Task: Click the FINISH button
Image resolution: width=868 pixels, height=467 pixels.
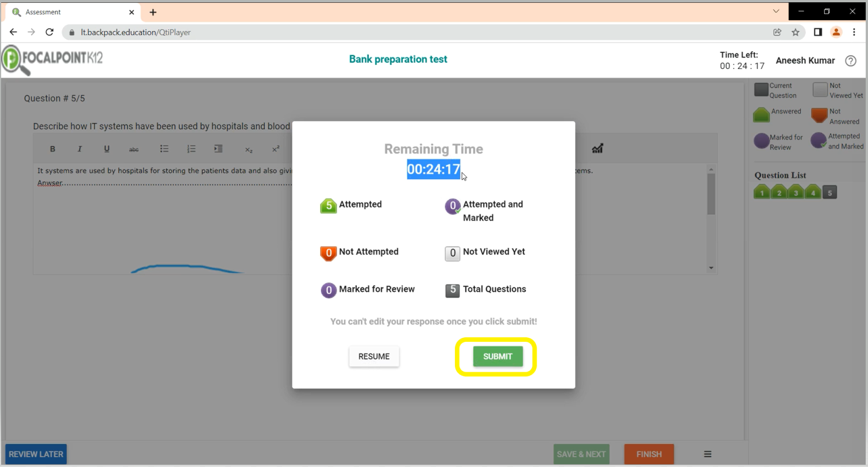Action: (x=649, y=454)
